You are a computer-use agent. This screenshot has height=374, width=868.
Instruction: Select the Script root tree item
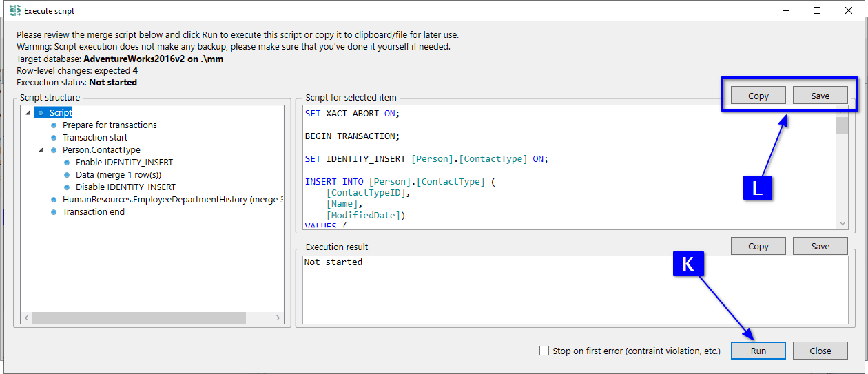[x=61, y=112]
